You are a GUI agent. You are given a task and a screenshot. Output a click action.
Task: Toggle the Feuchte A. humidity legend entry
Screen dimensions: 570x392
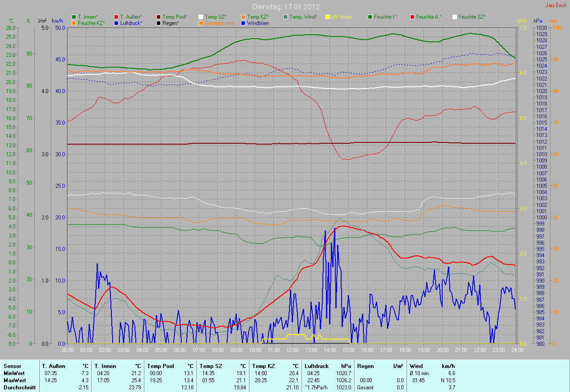pyautogui.click(x=429, y=17)
